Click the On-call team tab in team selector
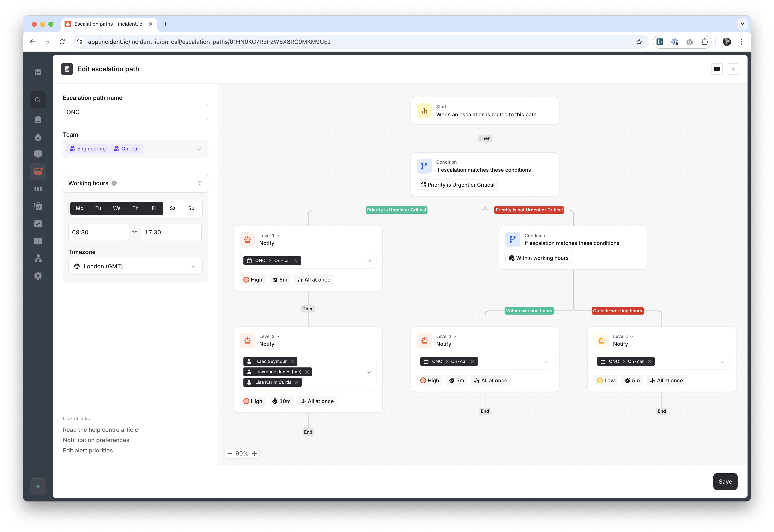This screenshot has height=532, width=774. coord(127,148)
